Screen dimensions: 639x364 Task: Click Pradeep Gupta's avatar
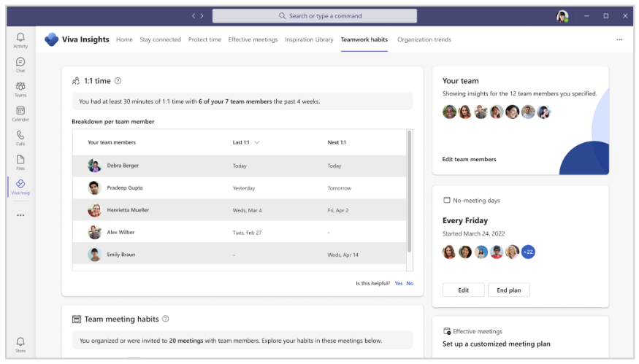click(x=94, y=187)
